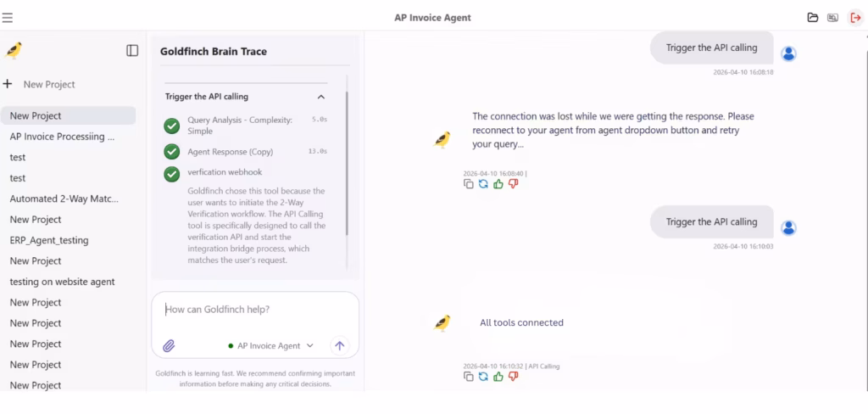Click the 13.0s duration value
This screenshot has width=868, height=414.
coord(318,151)
